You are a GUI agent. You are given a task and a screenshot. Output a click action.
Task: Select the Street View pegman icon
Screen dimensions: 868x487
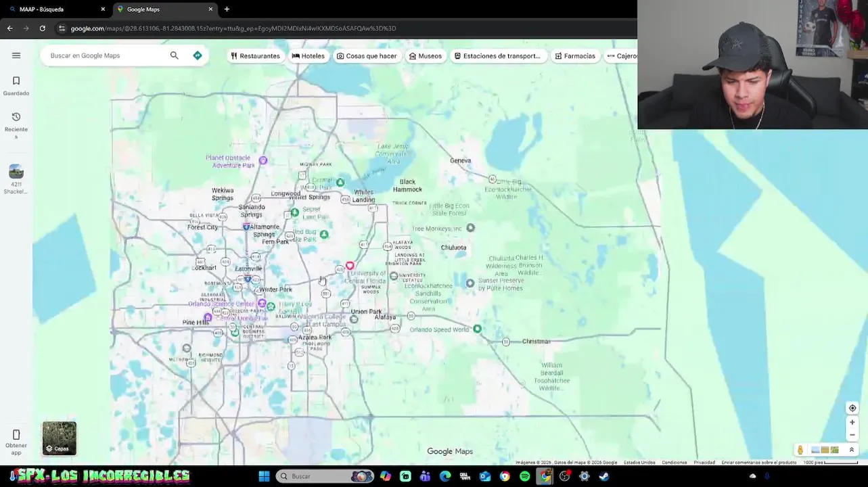800,450
